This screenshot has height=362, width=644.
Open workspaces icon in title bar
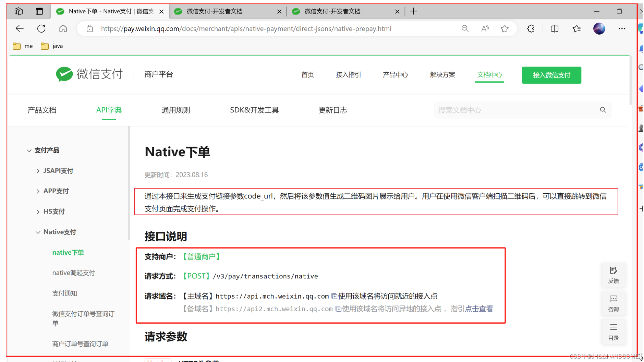coord(19,11)
